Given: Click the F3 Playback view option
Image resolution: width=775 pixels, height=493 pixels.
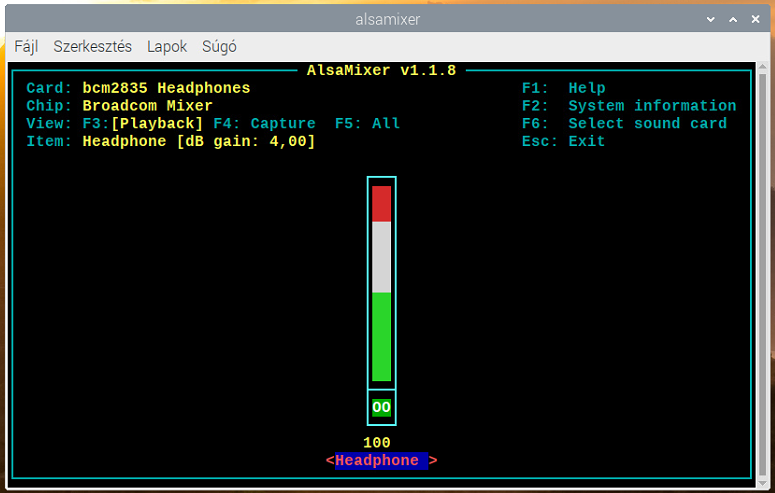Looking at the screenshot, I should (143, 123).
